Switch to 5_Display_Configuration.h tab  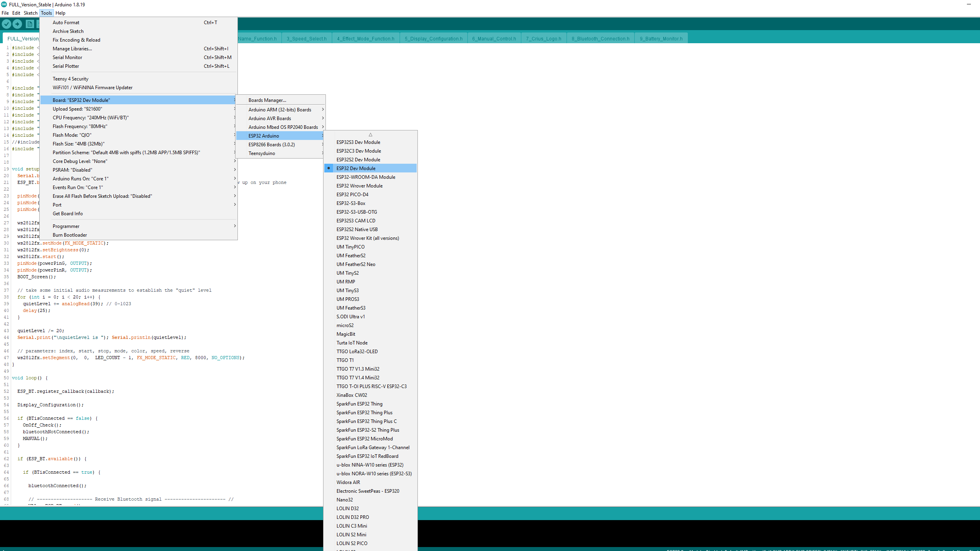click(x=433, y=39)
